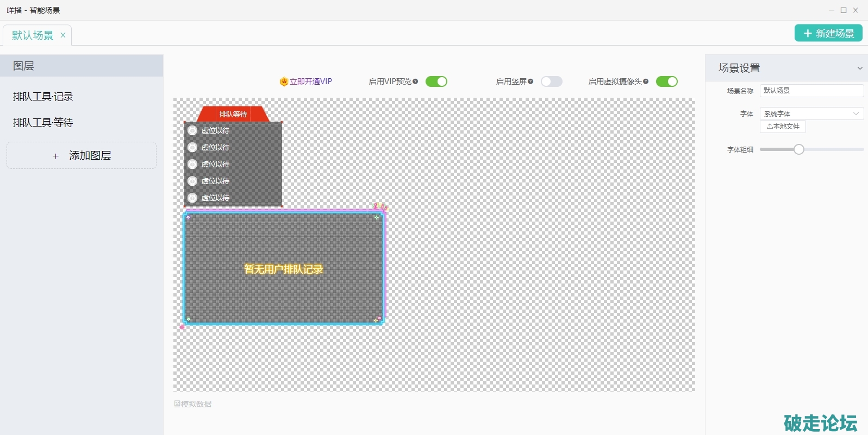Click help icon beside 启用VIP预览

click(415, 81)
